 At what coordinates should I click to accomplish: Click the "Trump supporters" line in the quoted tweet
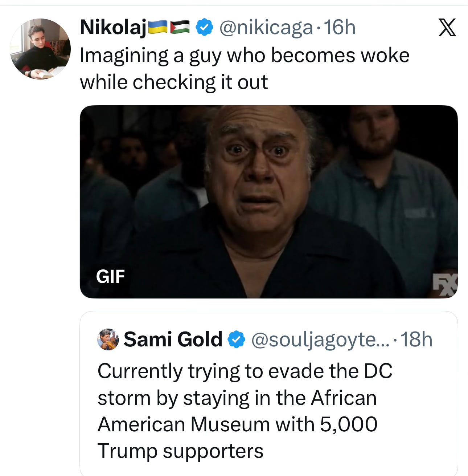coord(180,451)
